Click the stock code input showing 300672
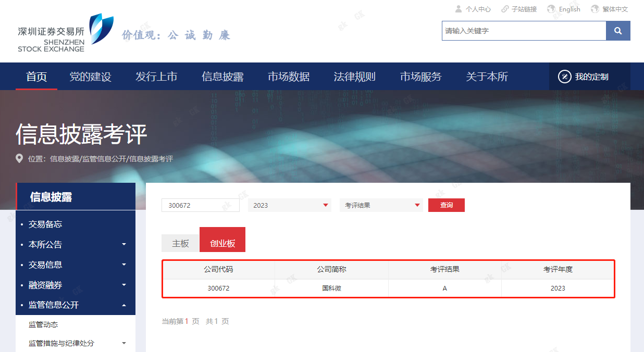The height and width of the screenshot is (352, 644). [200, 205]
